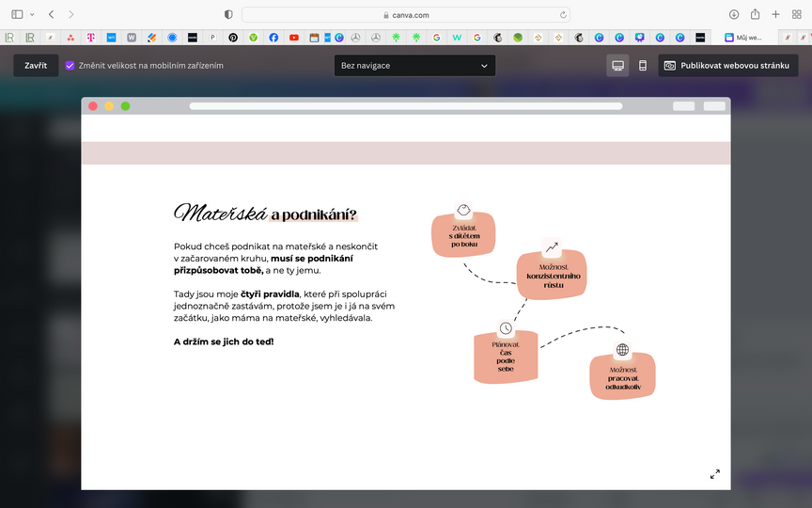The image size is (812, 508).
Task: Open the privacy report shield icon
Action: (x=228, y=14)
